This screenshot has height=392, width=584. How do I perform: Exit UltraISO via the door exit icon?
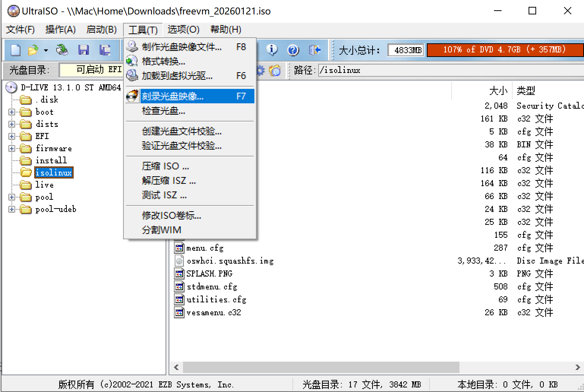315,50
